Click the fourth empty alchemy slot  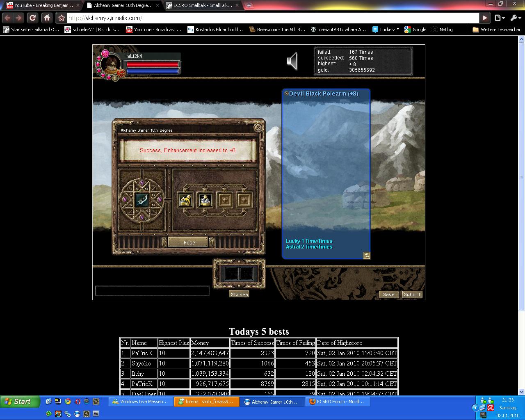(244, 200)
